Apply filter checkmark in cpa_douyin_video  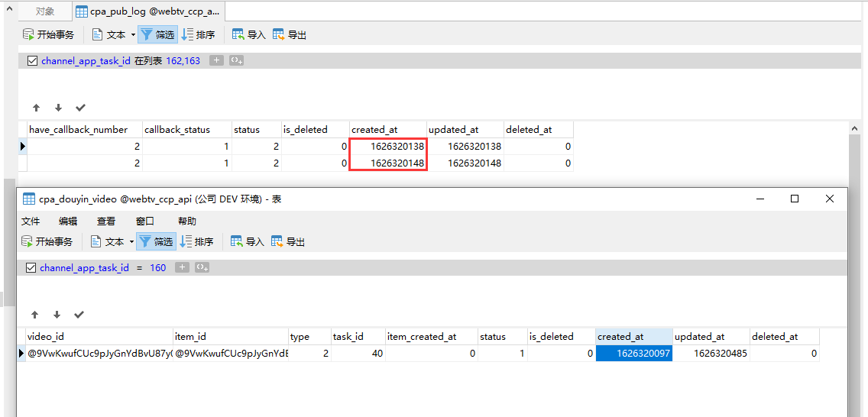(x=79, y=315)
